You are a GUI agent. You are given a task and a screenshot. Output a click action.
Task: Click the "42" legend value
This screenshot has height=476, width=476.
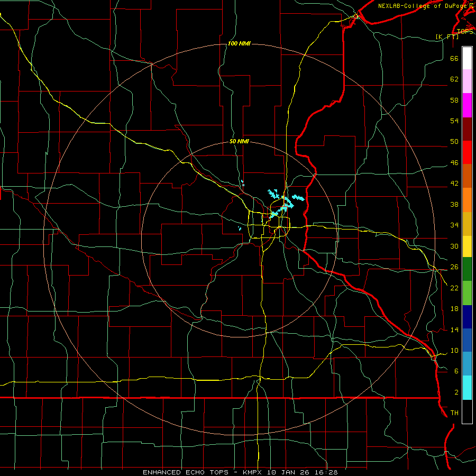click(454, 184)
